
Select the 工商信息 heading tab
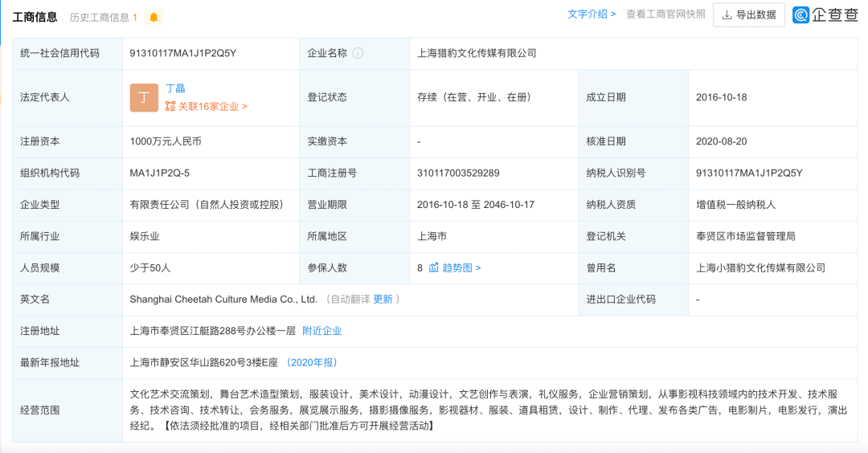35,17
